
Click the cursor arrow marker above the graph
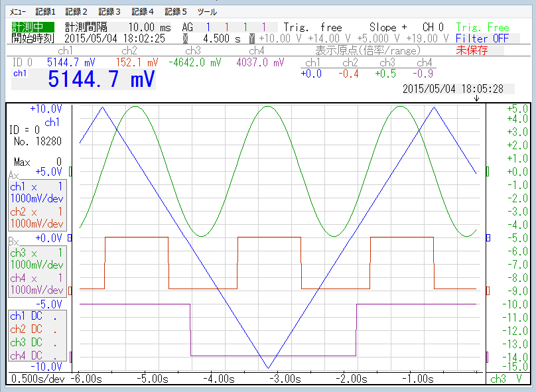coord(476,98)
